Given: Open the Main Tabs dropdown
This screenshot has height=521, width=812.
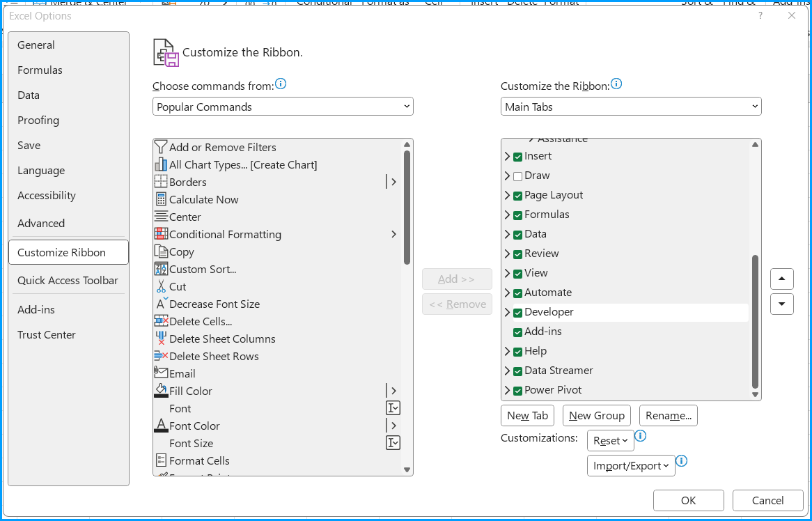Looking at the screenshot, I should [x=630, y=106].
